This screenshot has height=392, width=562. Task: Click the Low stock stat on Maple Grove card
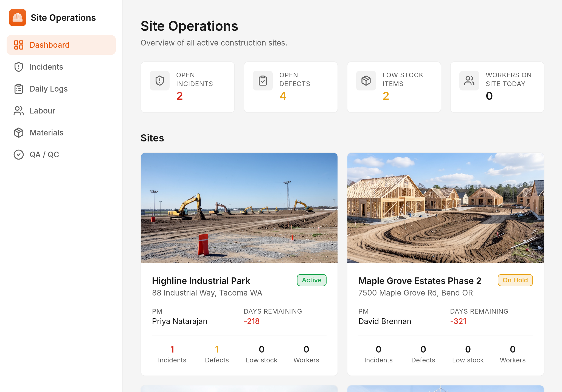click(468, 354)
